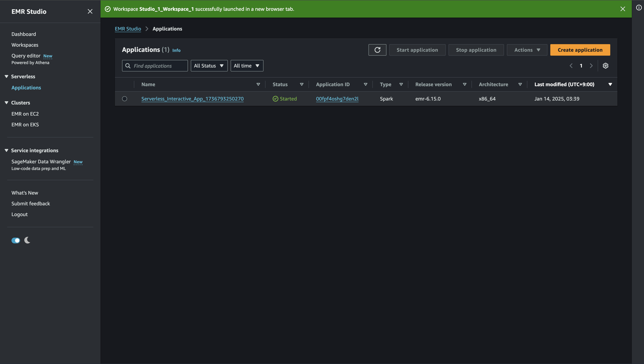The height and width of the screenshot is (364, 644).
Task: Click the Stop application button
Action: [476, 50]
